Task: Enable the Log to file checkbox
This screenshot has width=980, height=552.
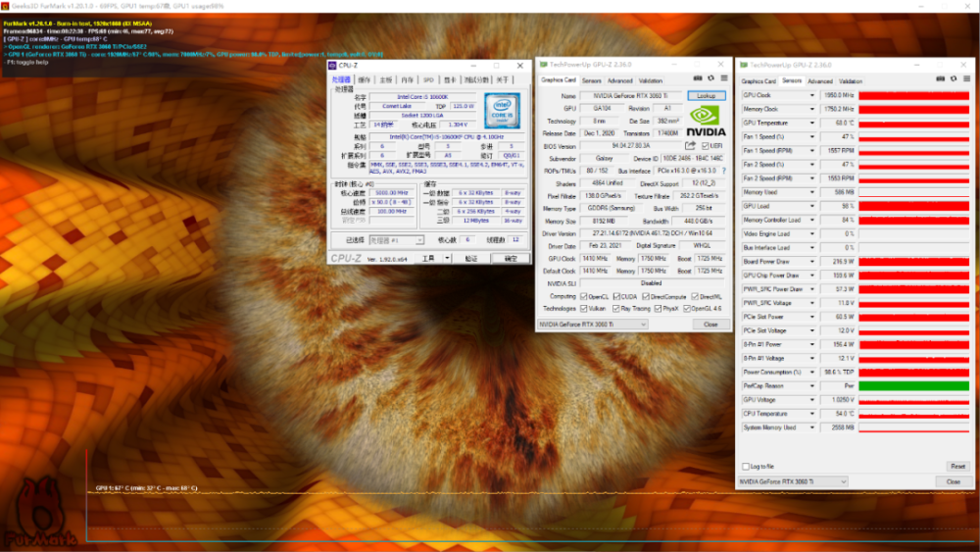Action: pyautogui.click(x=746, y=467)
